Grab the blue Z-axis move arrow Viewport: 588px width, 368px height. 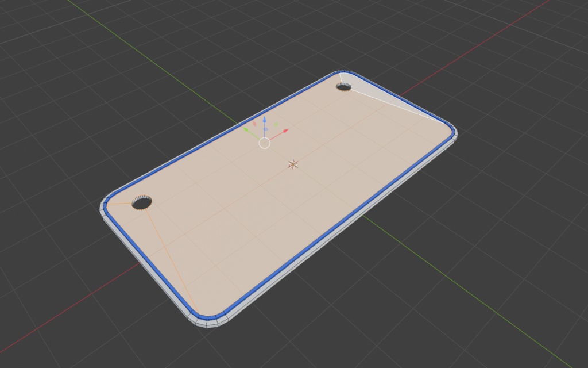(x=264, y=120)
